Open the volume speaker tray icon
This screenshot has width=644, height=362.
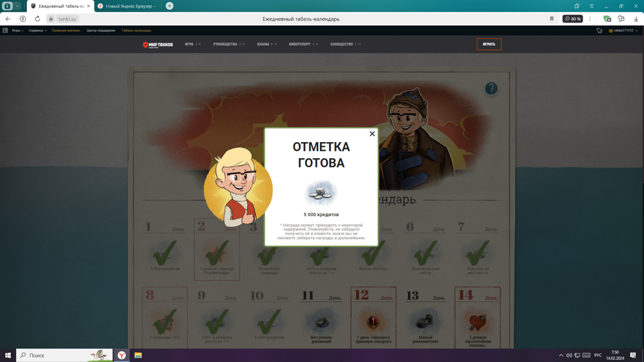pyautogui.click(x=569, y=355)
